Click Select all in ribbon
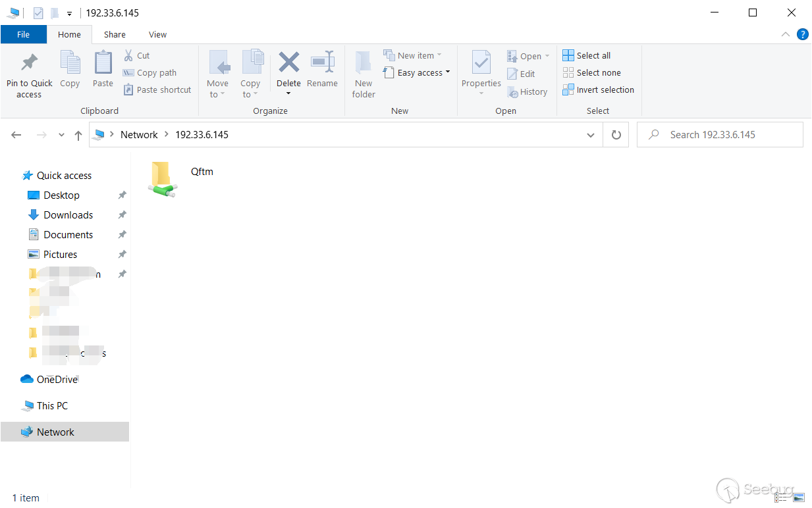Image resolution: width=812 pixels, height=508 pixels. pos(587,56)
